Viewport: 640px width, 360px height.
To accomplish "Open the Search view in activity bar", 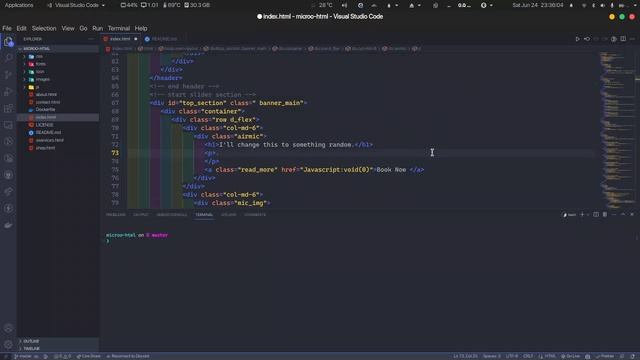I will pos(8,58).
